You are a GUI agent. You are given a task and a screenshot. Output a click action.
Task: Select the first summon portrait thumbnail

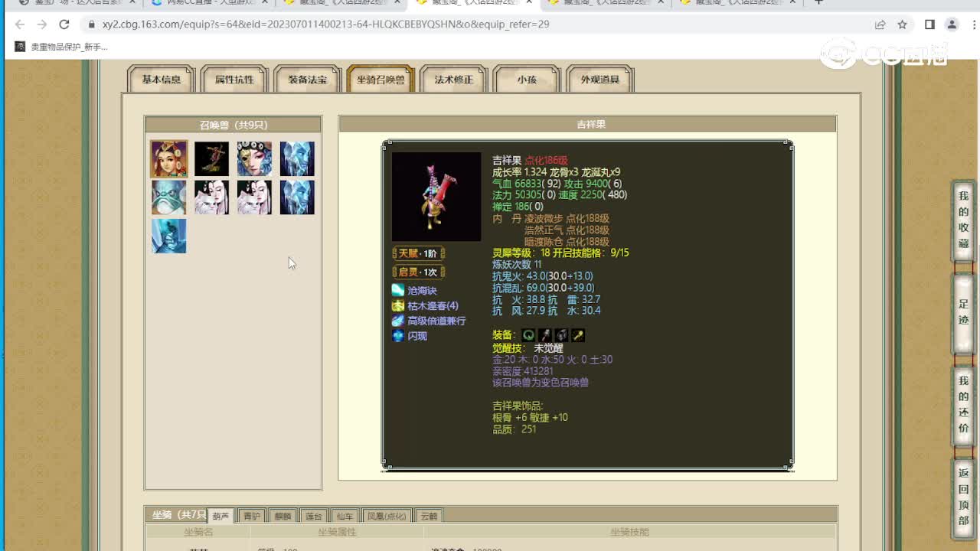[168, 158]
